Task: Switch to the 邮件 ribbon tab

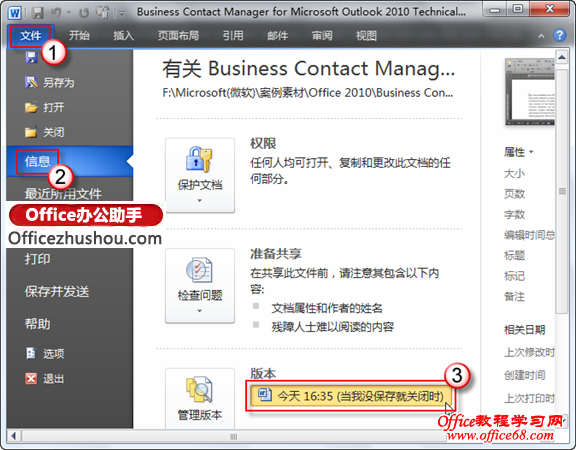Action: pyautogui.click(x=277, y=36)
